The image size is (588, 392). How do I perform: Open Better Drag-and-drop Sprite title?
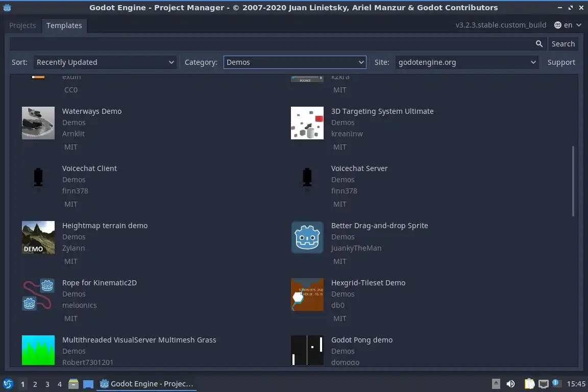pos(380,226)
